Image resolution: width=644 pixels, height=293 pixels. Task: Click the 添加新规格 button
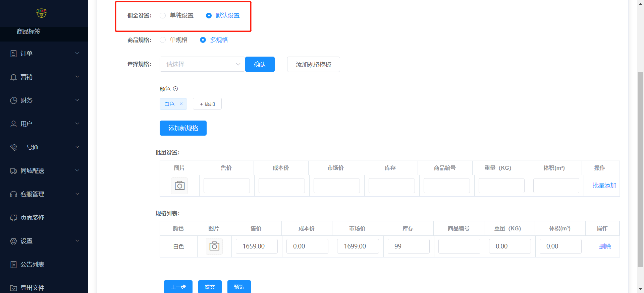[183, 128]
